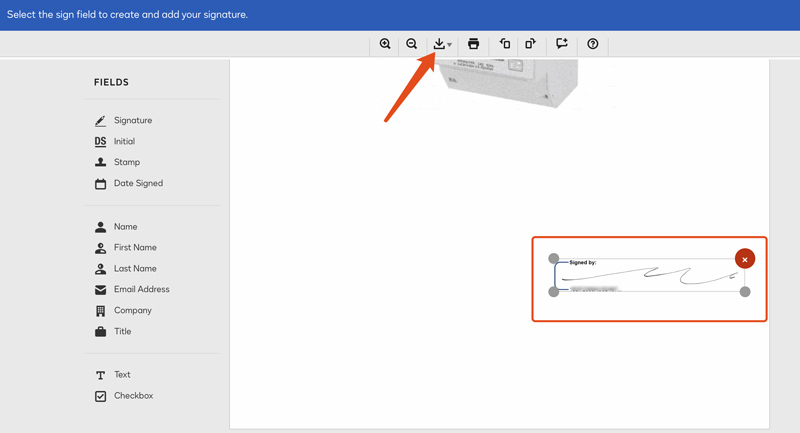This screenshot has height=433, width=800.
Task: Print the document using printer icon
Action: click(473, 44)
